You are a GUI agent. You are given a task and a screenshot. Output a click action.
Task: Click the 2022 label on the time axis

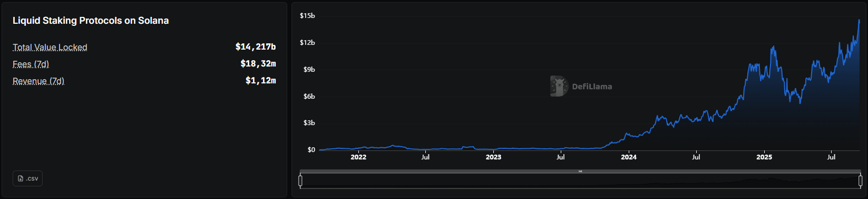358,157
